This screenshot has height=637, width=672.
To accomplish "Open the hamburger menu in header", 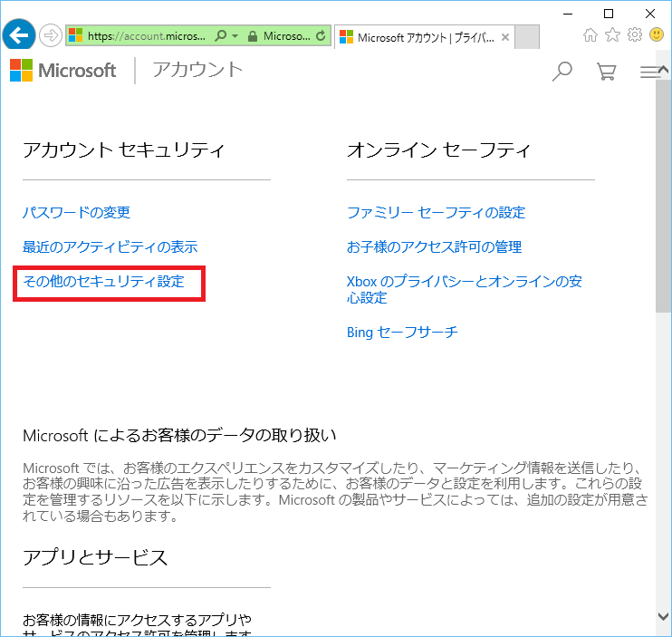I will [648, 72].
